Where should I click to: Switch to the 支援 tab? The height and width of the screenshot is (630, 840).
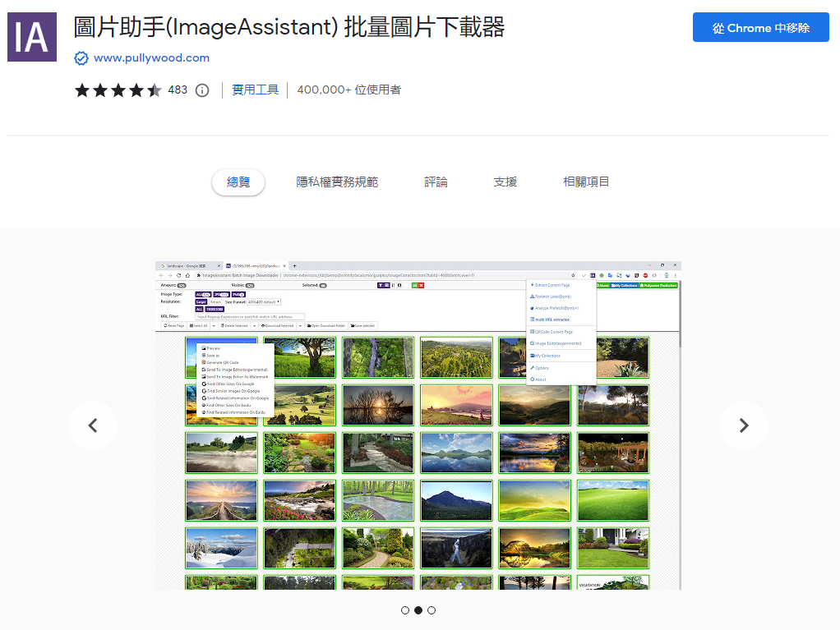pyautogui.click(x=505, y=182)
